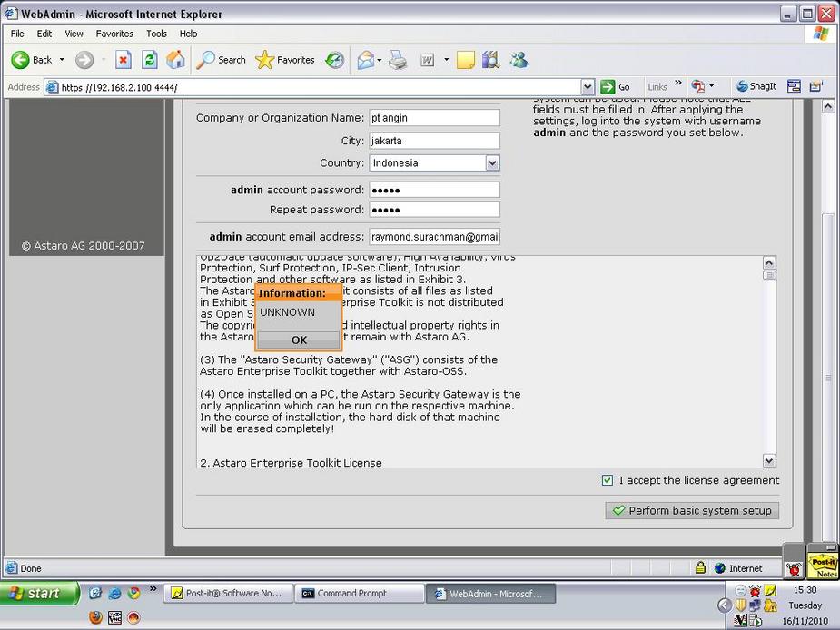Open the Tools menu
This screenshot has height=630, width=840.
click(x=156, y=34)
